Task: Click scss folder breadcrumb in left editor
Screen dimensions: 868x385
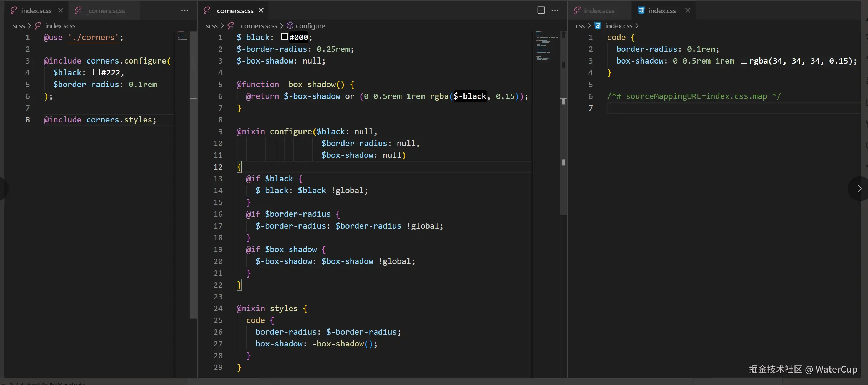Action: [19, 26]
